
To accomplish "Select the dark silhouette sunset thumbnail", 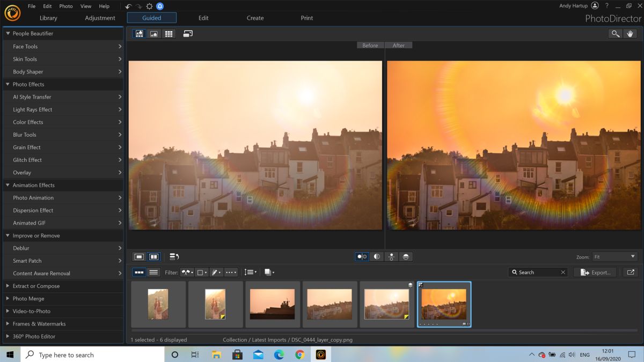I will click(273, 305).
